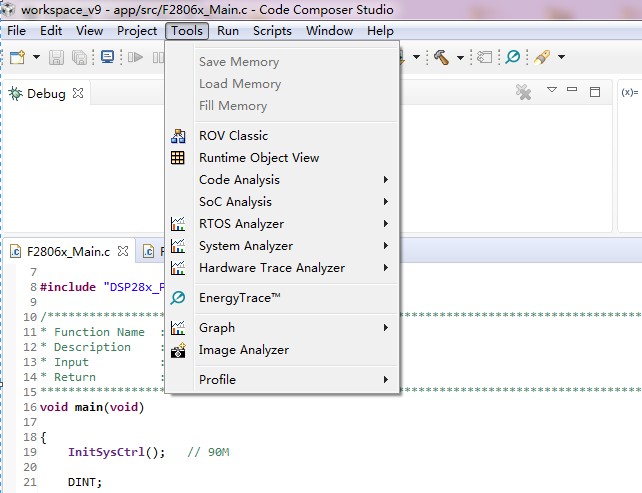Image resolution: width=642 pixels, height=493 pixels.
Task: Click the Save All toolbar icon
Action: click(x=79, y=57)
